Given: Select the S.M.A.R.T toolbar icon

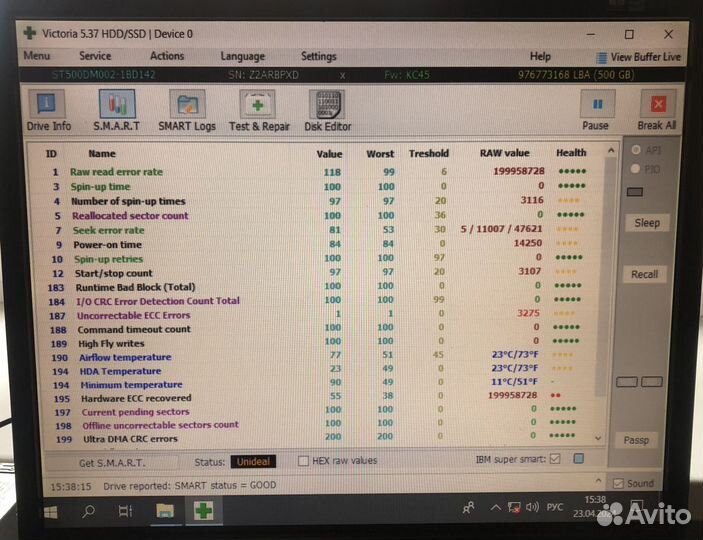Looking at the screenshot, I should [117, 110].
